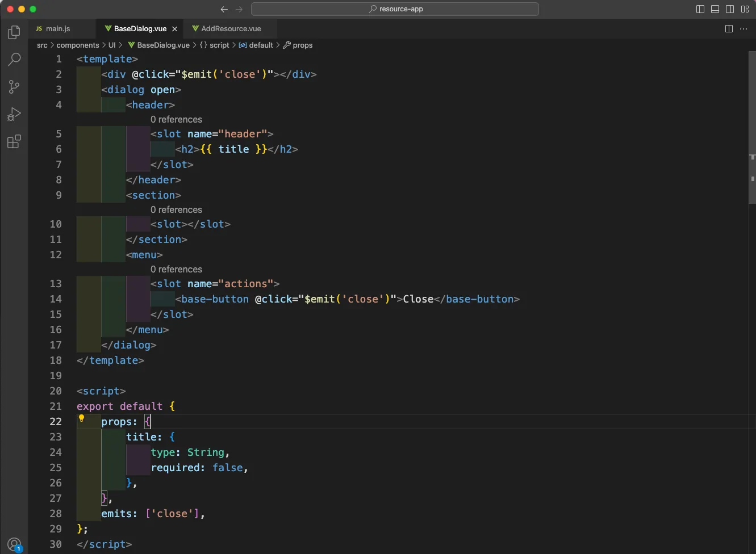This screenshot has height=554, width=756.
Task: Open the Search view in the activity bar
Action: coord(14,60)
